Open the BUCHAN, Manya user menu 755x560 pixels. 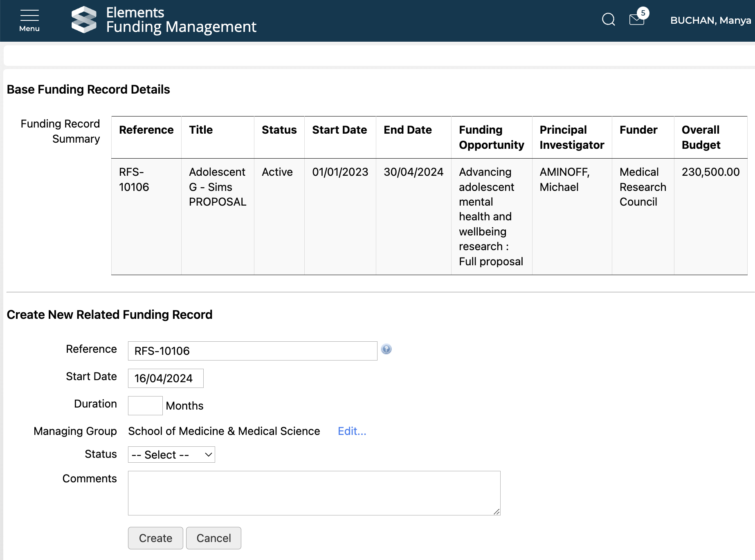pos(710,20)
